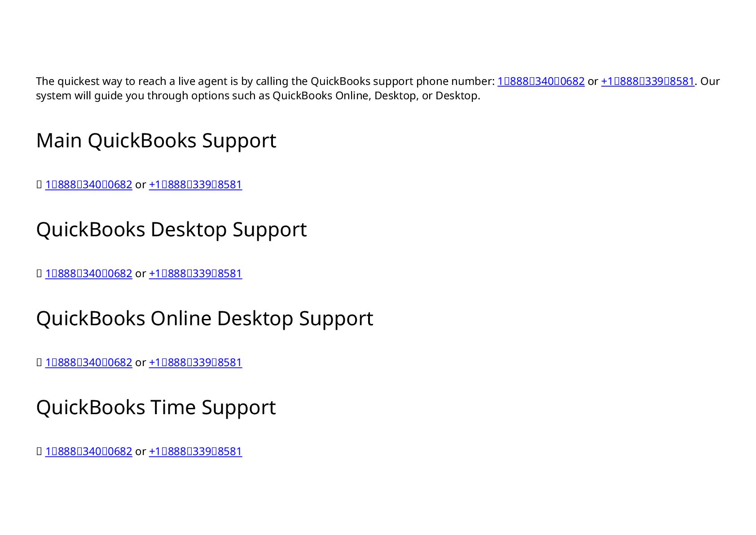Select 1-888-340-0682 under QuickBooks Online Desktop Support
The height and width of the screenshot is (535, 756).
coord(89,363)
